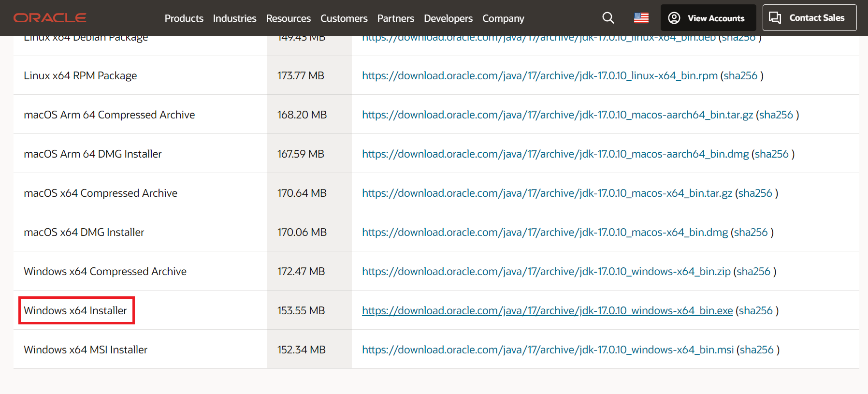Click the US flag country selector
The height and width of the screenshot is (394, 868).
point(641,18)
